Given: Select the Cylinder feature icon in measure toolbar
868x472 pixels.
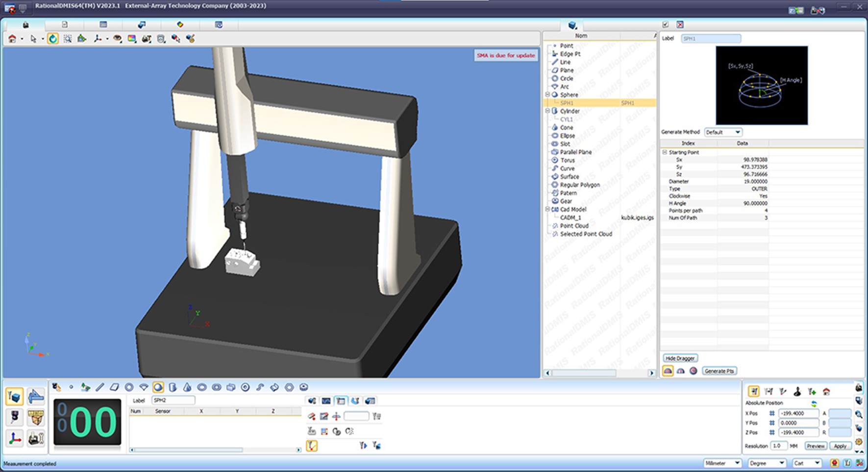Looking at the screenshot, I should point(173,387).
